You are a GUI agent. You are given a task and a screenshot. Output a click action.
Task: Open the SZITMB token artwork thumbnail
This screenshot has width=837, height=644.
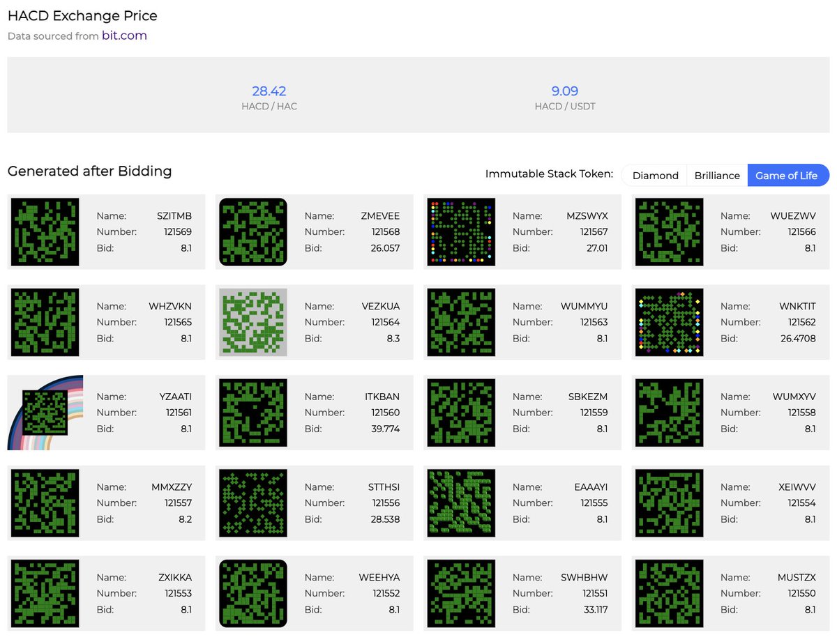(44, 232)
